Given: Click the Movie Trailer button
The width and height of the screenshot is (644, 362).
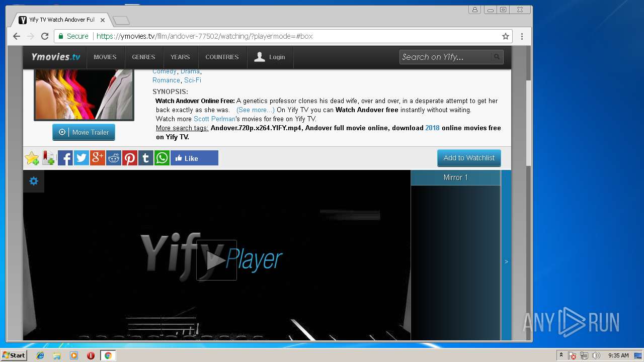Looking at the screenshot, I should click(x=84, y=132).
